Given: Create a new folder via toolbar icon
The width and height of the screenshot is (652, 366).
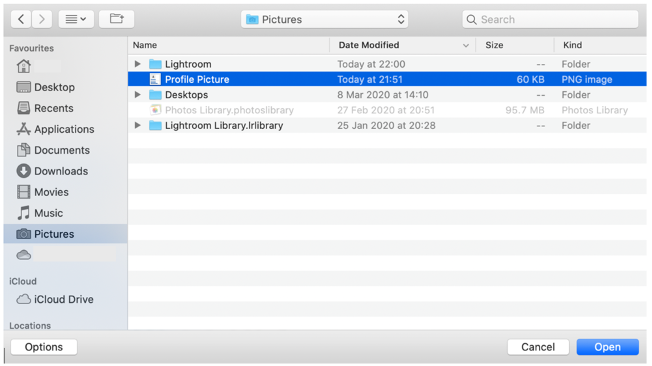Looking at the screenshot, I should coord(116,19).
